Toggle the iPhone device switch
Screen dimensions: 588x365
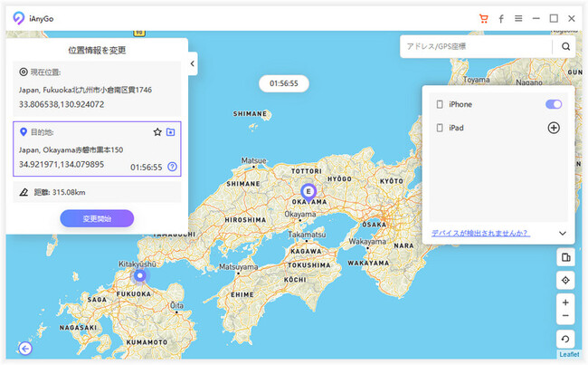click(554, 105)
